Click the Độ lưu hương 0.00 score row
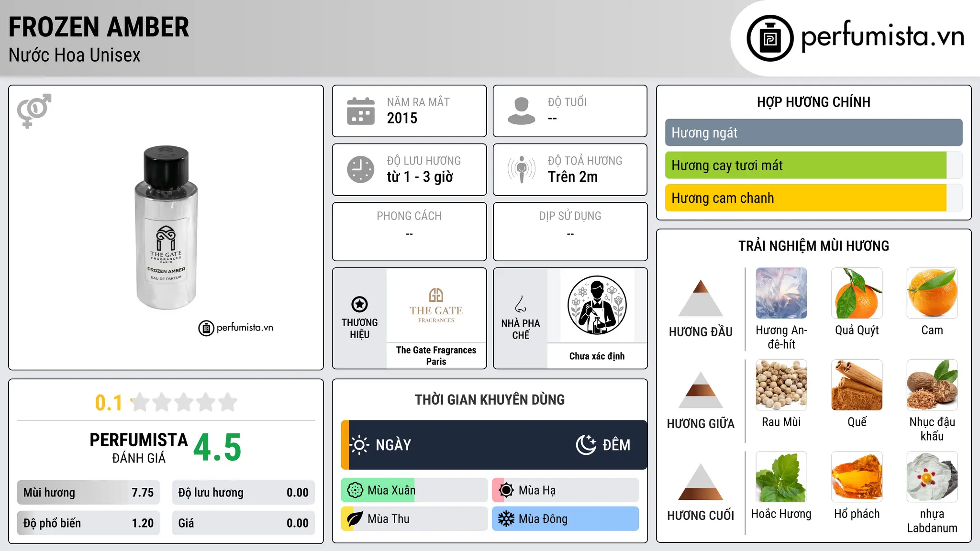The image size is (980, 551). click(243, 493)
